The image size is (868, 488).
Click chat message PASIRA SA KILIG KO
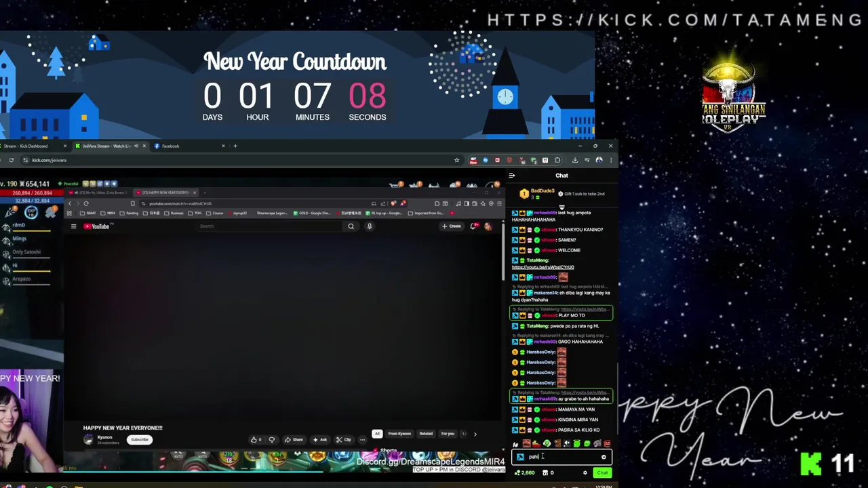(x=556, y=430)
